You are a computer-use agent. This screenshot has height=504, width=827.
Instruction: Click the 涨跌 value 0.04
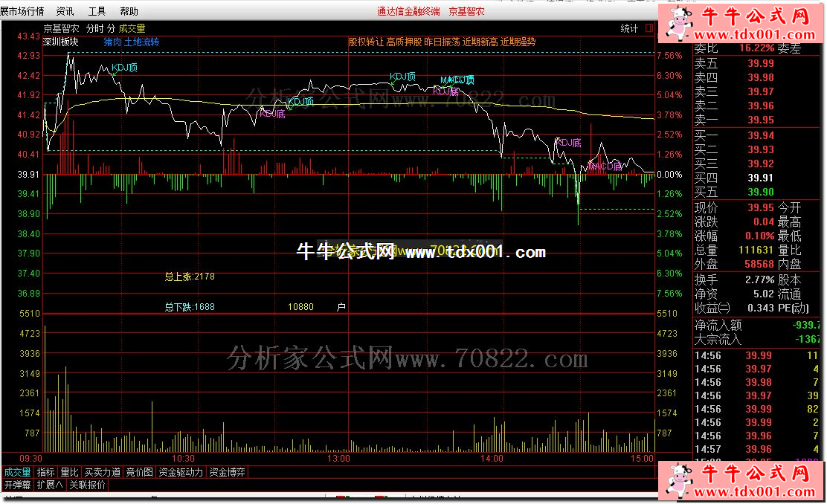(764, 222)
